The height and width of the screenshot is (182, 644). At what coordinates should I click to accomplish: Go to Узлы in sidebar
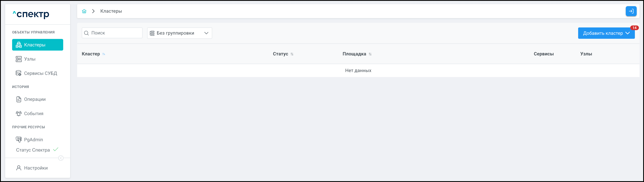[30, 59]
